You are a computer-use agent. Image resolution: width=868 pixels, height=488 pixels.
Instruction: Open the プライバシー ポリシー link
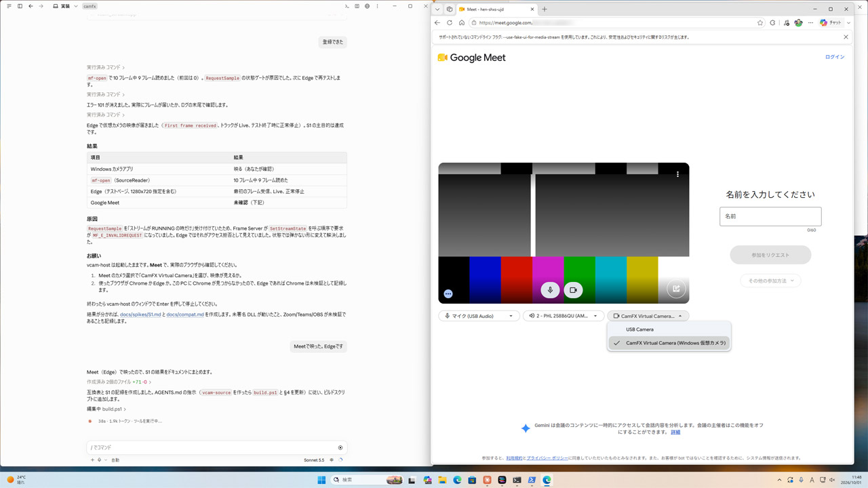click(x=547, y=458)
